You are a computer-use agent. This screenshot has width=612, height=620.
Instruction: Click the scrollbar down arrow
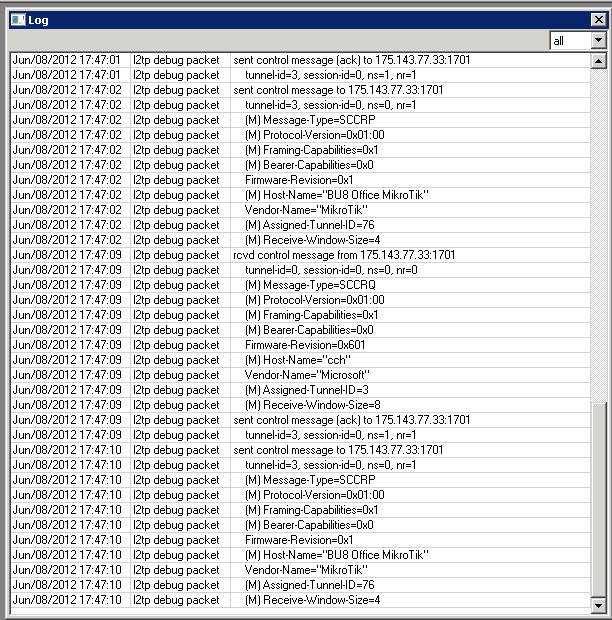(x=599, y=605)
